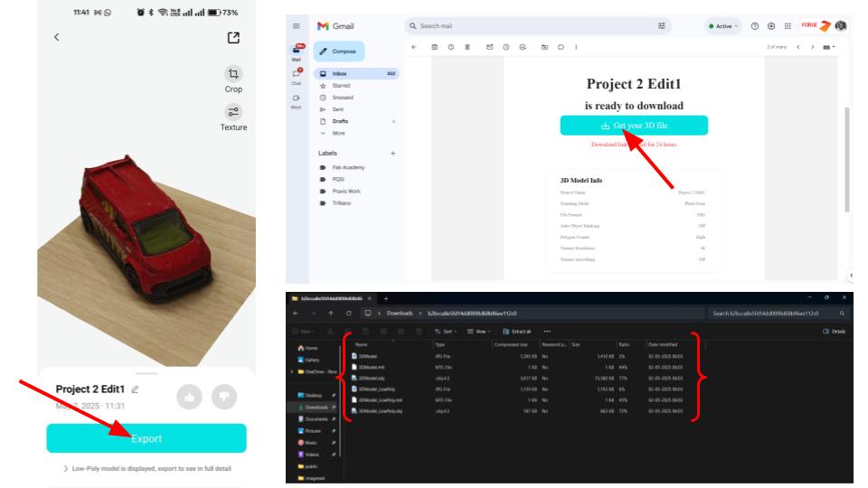This screenshot has height=488, width=868.
Task: Select the Crop tool in the phone app
Action: [x=233, y=80]
